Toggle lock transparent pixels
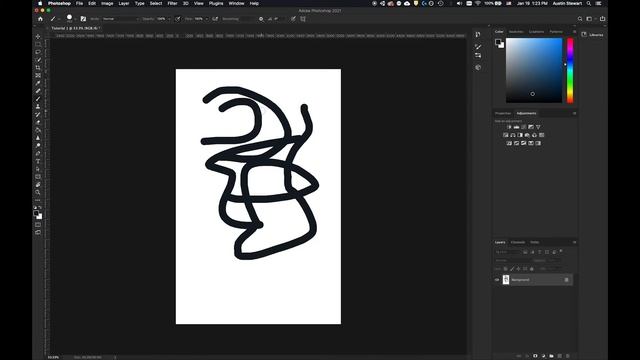640x360 pixels. click(x=505, y=269)
